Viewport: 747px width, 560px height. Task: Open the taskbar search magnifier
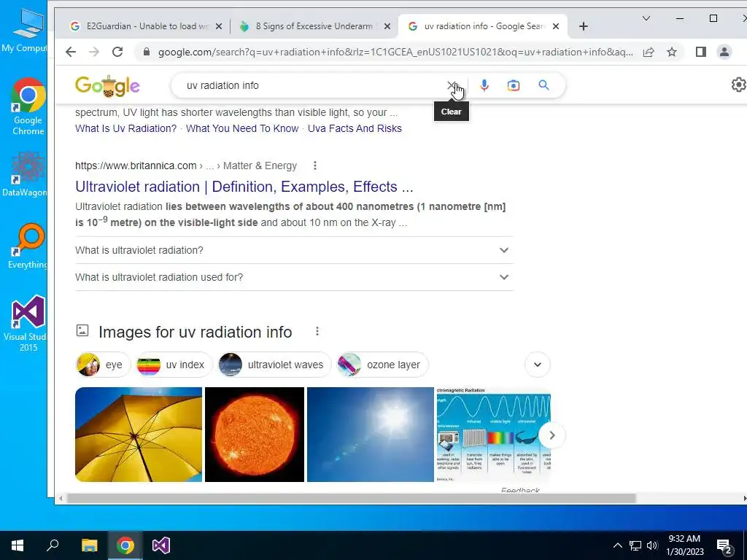[x=53, y=545]
